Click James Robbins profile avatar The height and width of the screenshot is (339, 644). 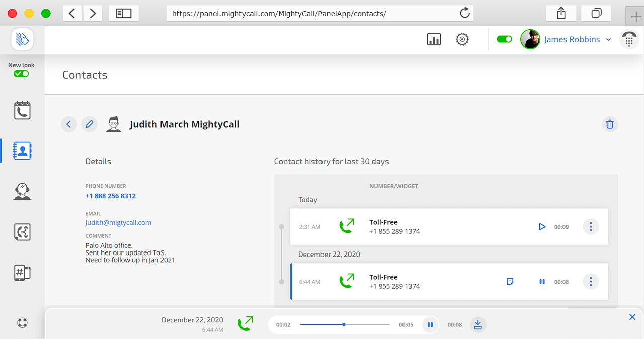[x=530, y=39]
